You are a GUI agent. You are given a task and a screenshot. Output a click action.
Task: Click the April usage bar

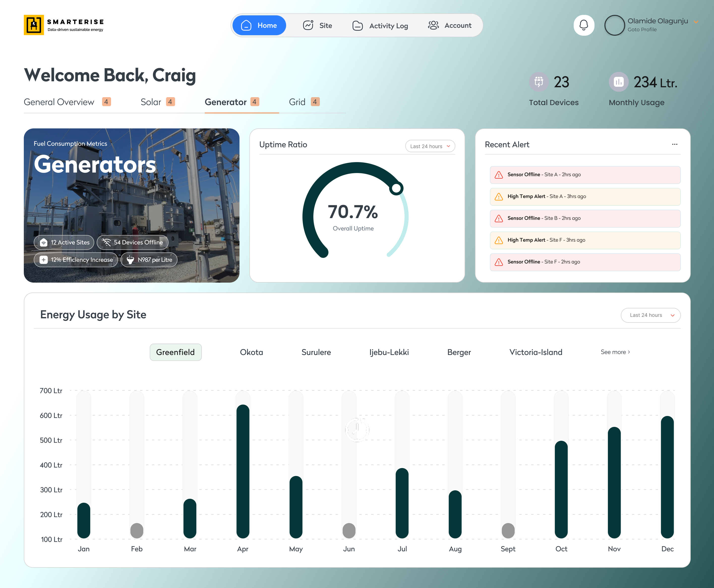tap(243, 471)
